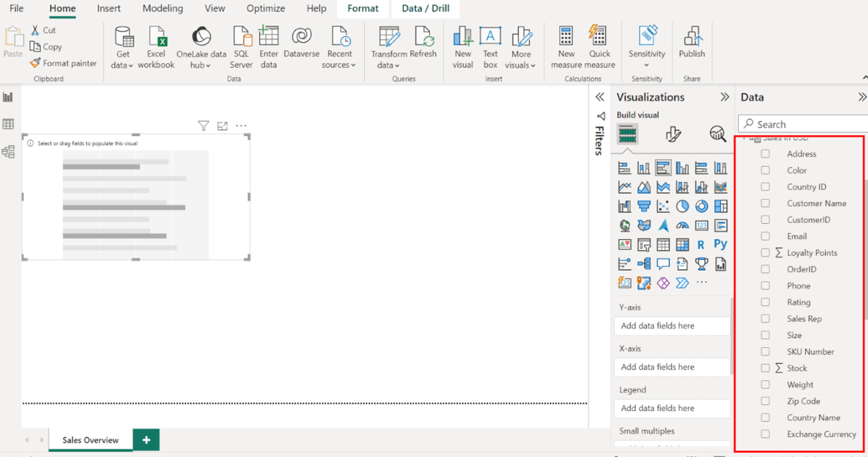Screen dimensions: 868x457
Task: Tick the Loyalty Points checkbox
Action: (765, 253)
